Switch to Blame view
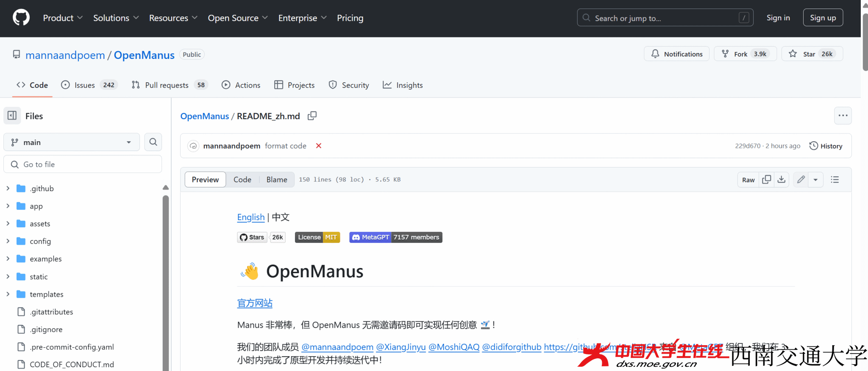 coord(276,180)
